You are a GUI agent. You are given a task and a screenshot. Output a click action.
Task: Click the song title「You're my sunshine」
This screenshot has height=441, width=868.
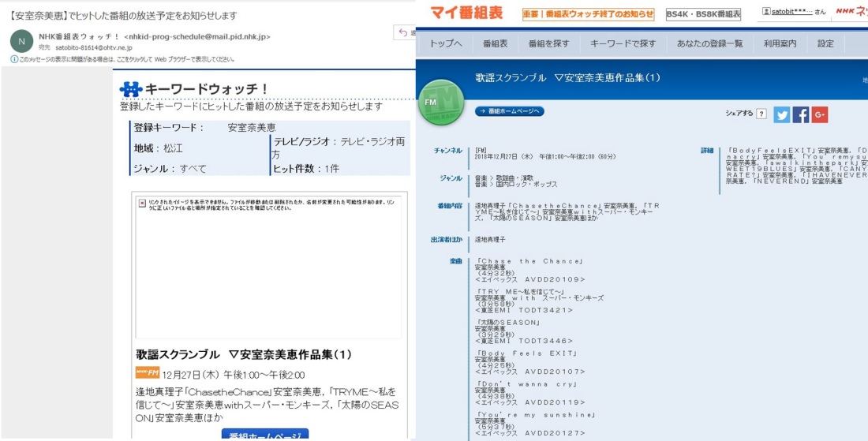[x=537, y=414]
